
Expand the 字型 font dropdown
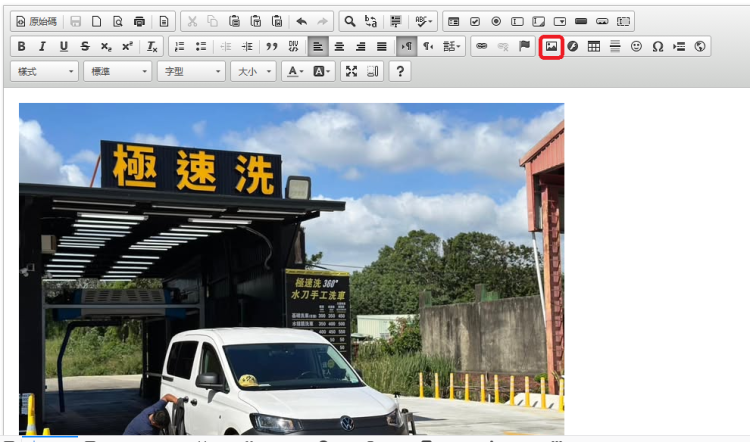(191, 71)
